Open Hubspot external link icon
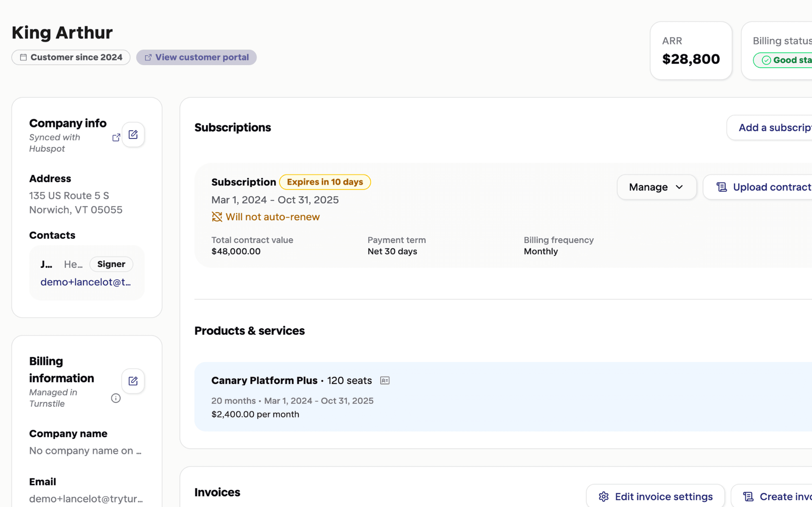Image resolution: width=812 pixels, height=507 pixels. [x=116, y=137]
